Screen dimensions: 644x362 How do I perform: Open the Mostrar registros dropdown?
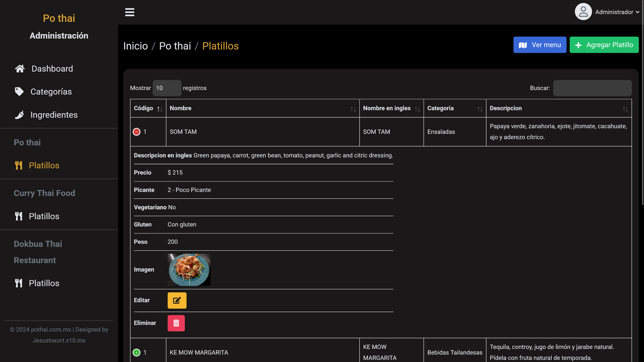(x=167, y=88)
